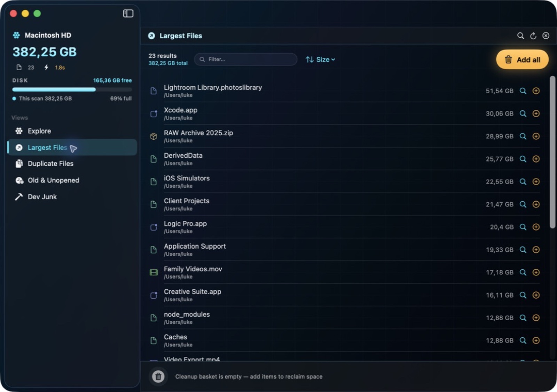Add iOS Simulators to cleanup basket
The height and width of the screenshot is (392, 557).
536,181
